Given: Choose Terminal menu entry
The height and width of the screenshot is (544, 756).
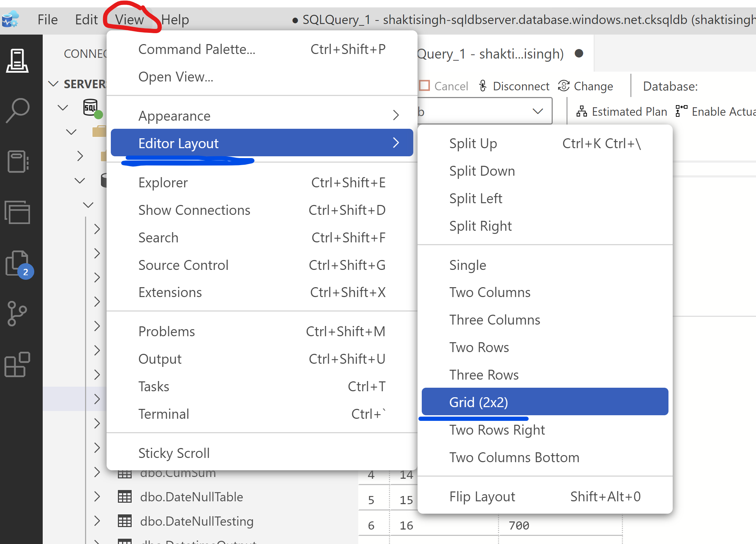Looking at the screenshot, I should [262, 414].
